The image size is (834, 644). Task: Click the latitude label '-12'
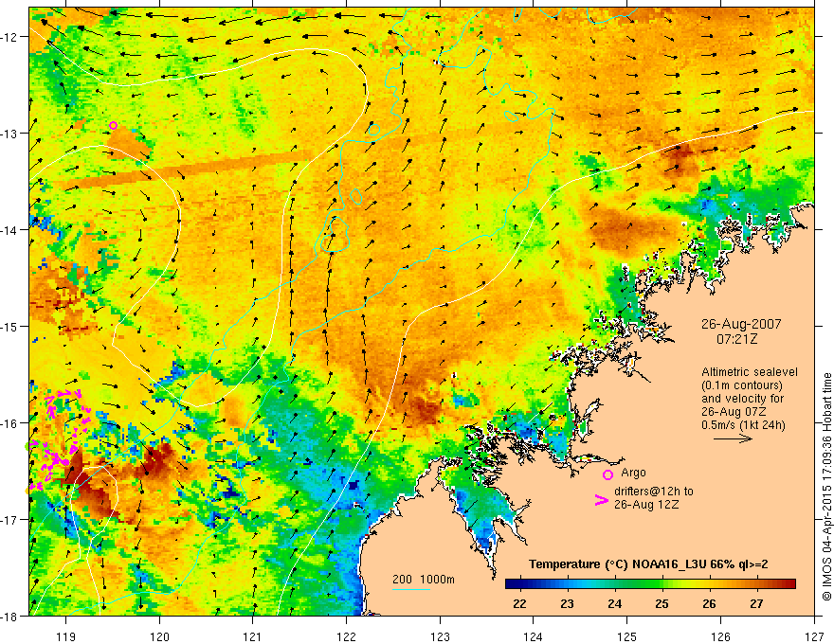point(10,37)
